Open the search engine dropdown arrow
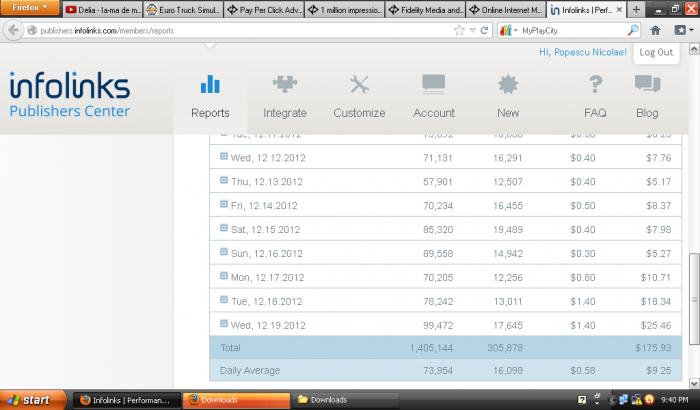 515,30
